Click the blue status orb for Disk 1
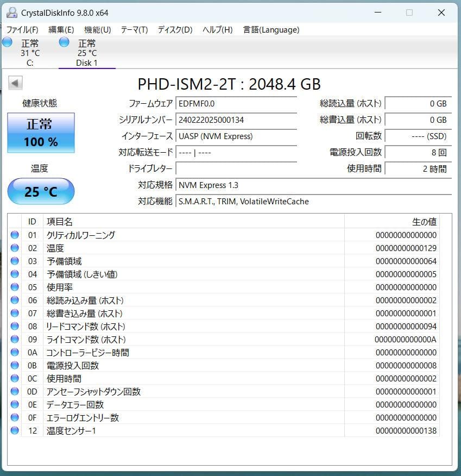Screen dimensions: 461x476 64,42
